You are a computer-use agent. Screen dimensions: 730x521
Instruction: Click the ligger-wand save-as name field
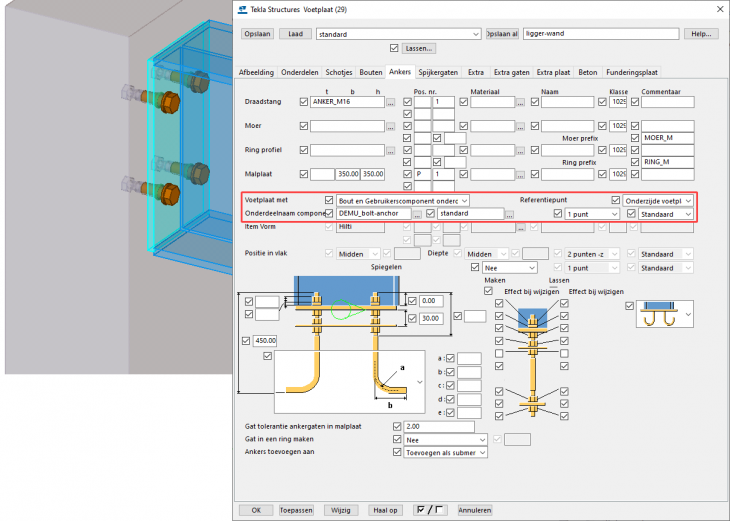pyautogui.click(x=601, y=34)
